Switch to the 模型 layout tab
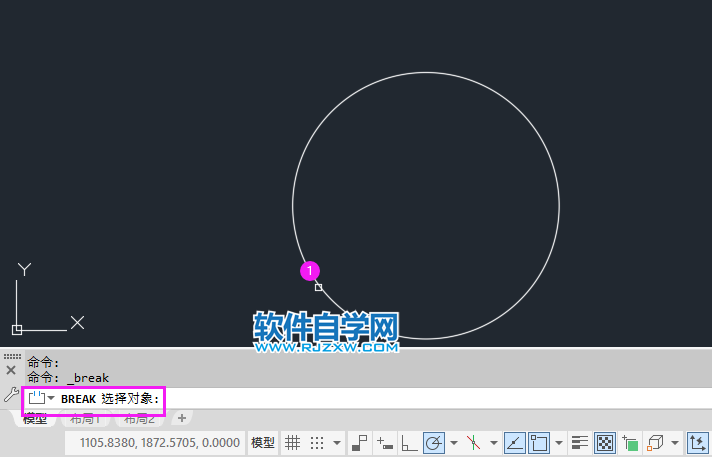The height and width of the screenshot is (457, 712). pos(35,418)
